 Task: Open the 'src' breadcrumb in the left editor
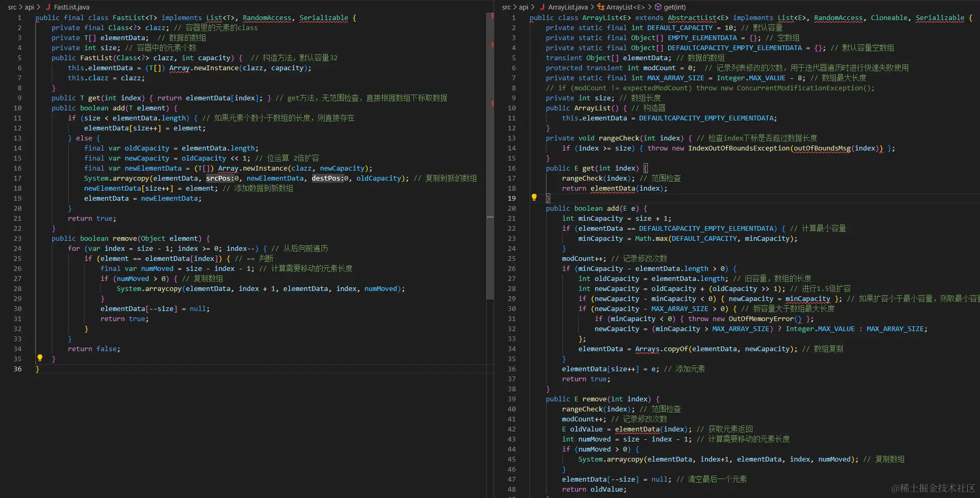tap(12, 7)
